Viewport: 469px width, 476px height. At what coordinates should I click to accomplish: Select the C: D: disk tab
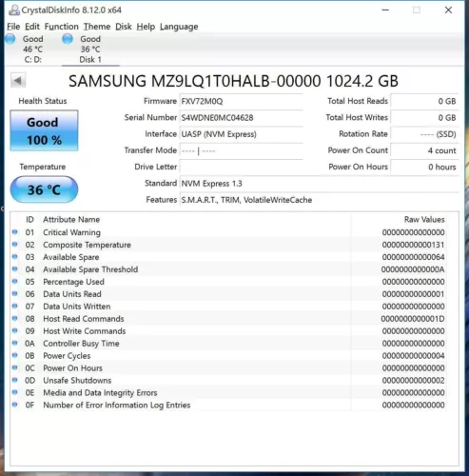[x=32, y=50]
